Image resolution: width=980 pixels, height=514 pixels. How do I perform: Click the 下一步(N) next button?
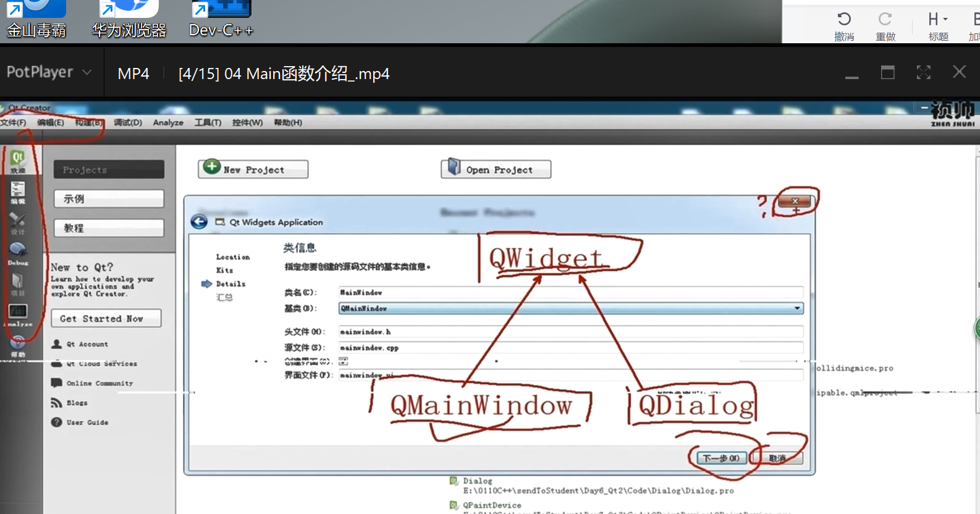722,458
